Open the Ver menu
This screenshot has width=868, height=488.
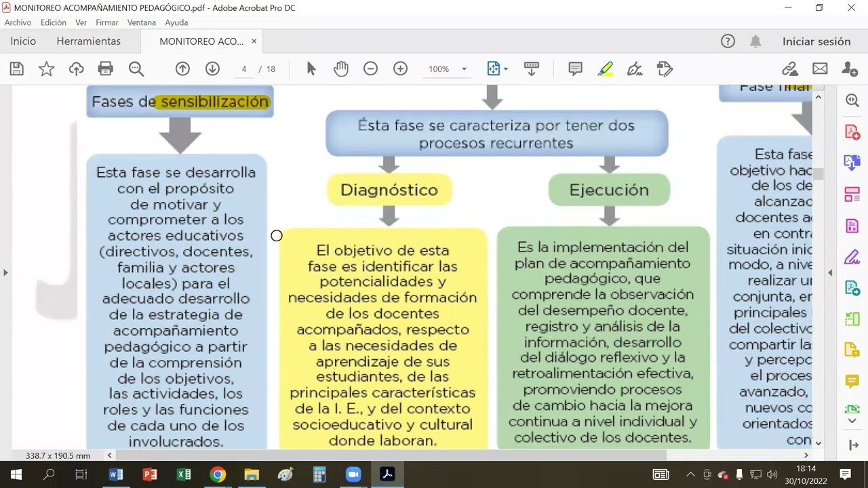tap(81, 22)
